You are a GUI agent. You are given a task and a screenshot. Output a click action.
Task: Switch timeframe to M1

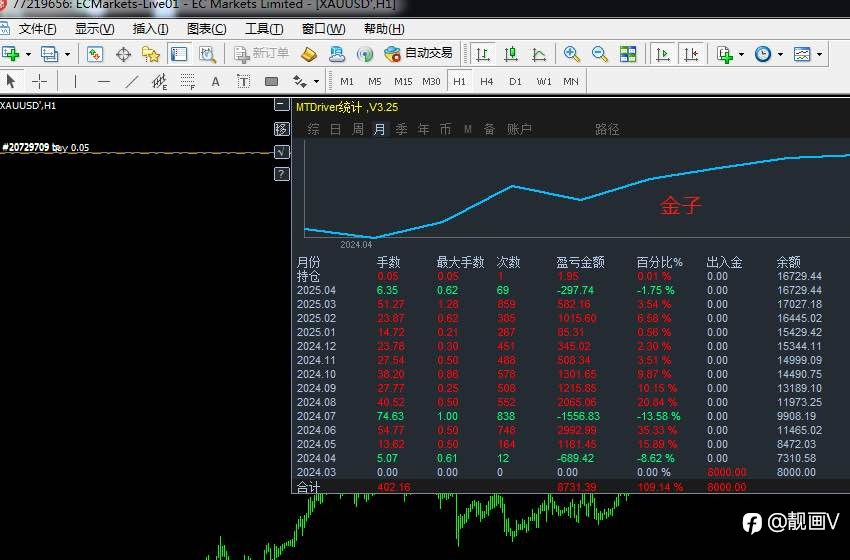pyautogui.click(x=347, y=81)
